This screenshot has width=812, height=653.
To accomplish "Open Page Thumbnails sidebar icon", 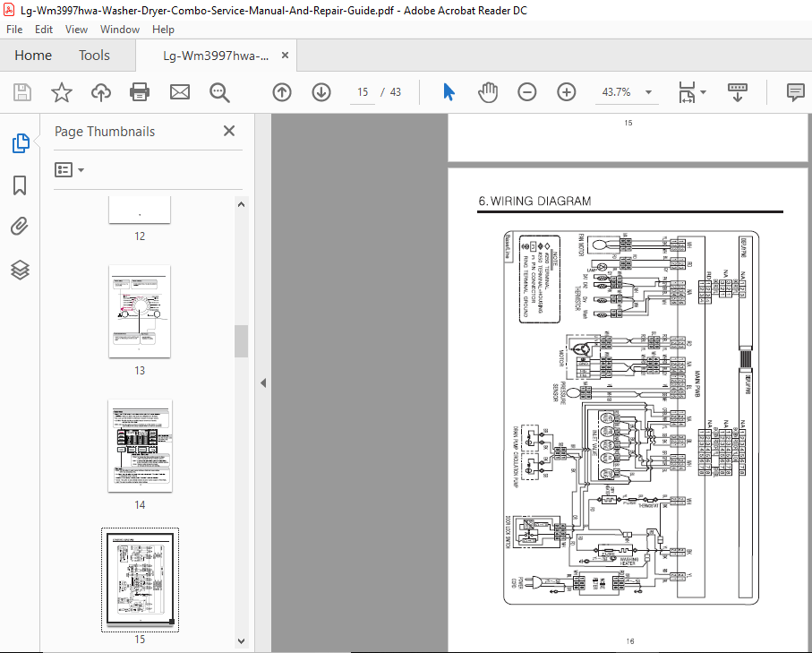I will pyautogui.click(x=20, y=143).
